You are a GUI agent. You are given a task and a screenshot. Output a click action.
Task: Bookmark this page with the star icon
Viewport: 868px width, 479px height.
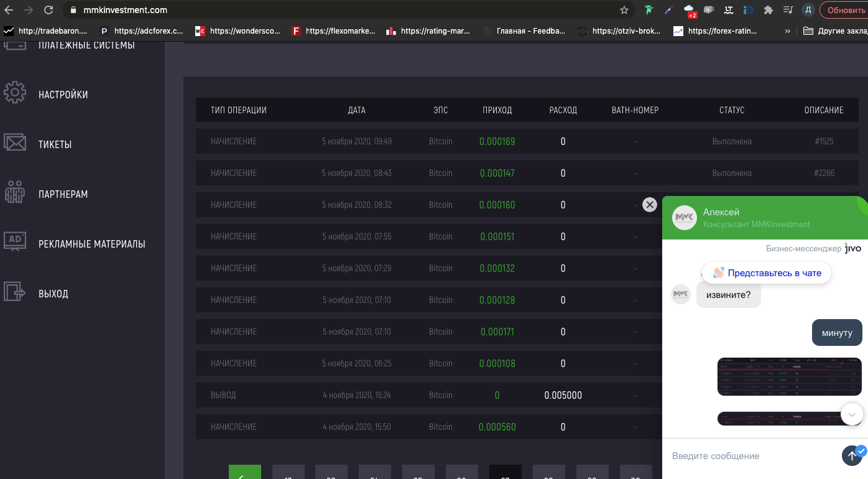tap(624, 10)
